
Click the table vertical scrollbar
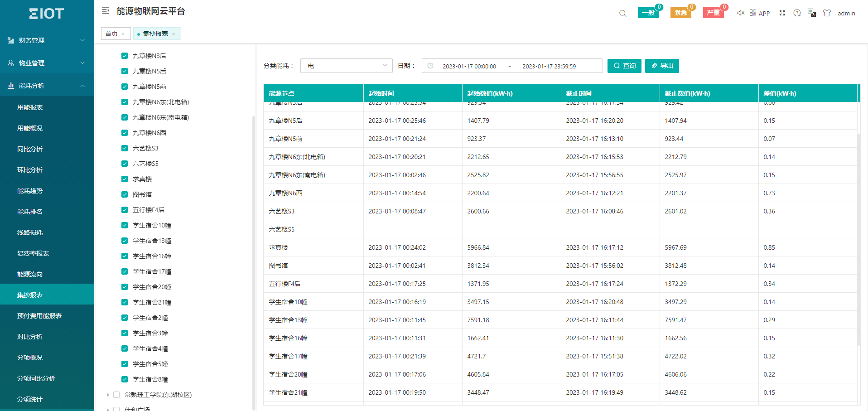pos(858,240)
